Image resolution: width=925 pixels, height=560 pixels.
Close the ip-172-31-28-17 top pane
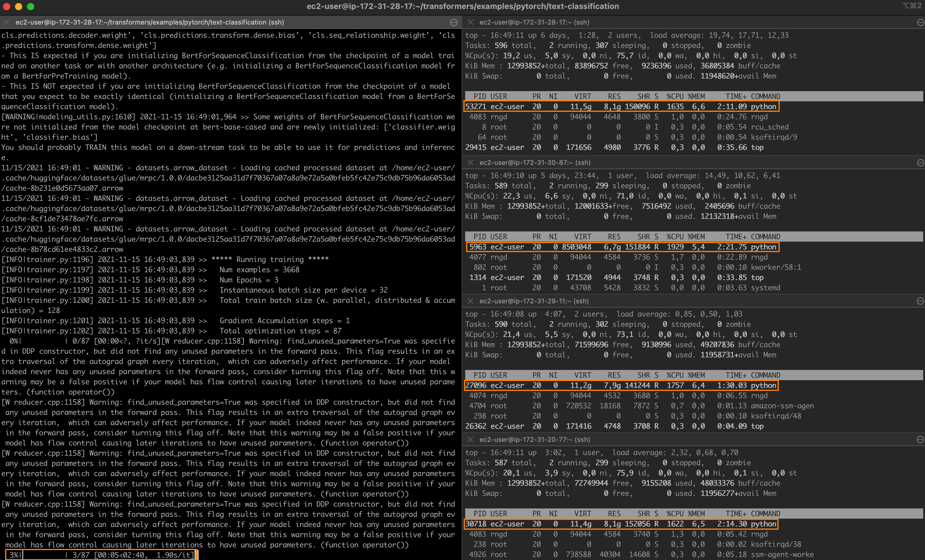470,22
